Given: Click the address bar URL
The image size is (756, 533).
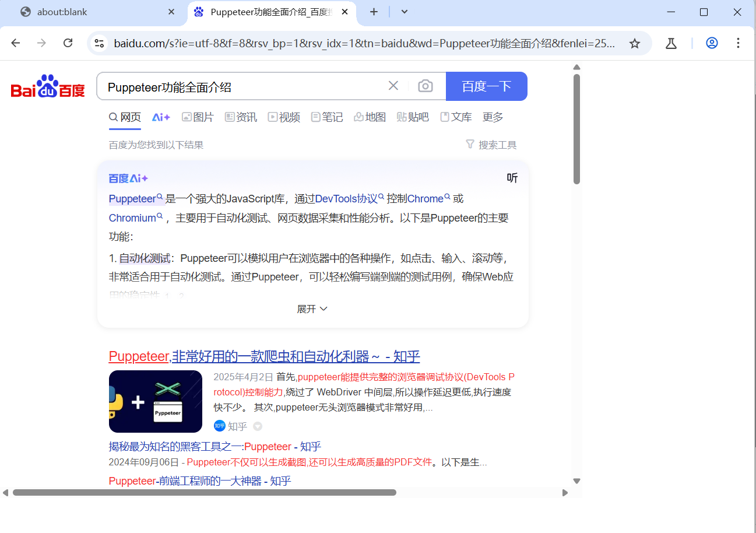Looking at the screenshot, I should point(364,43).
